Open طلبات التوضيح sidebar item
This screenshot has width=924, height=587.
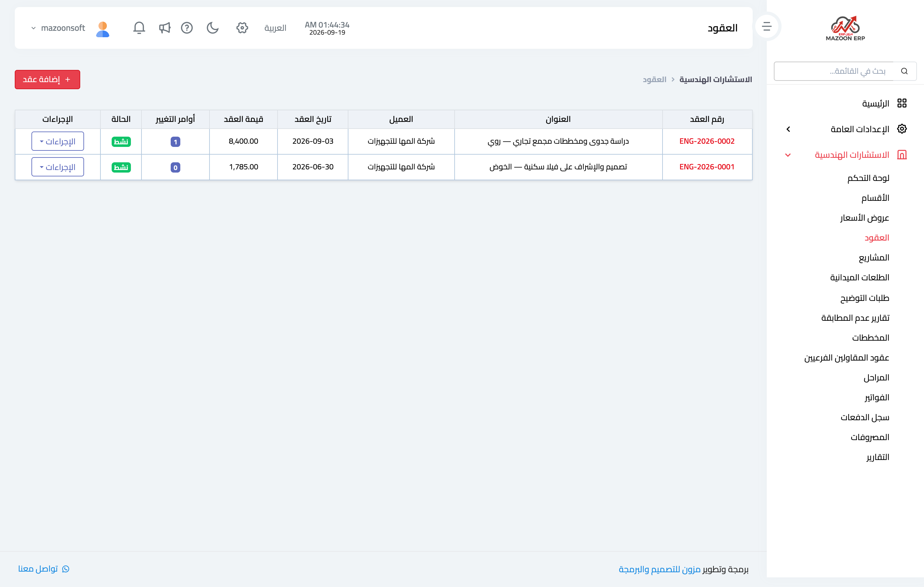coord(865,298)
